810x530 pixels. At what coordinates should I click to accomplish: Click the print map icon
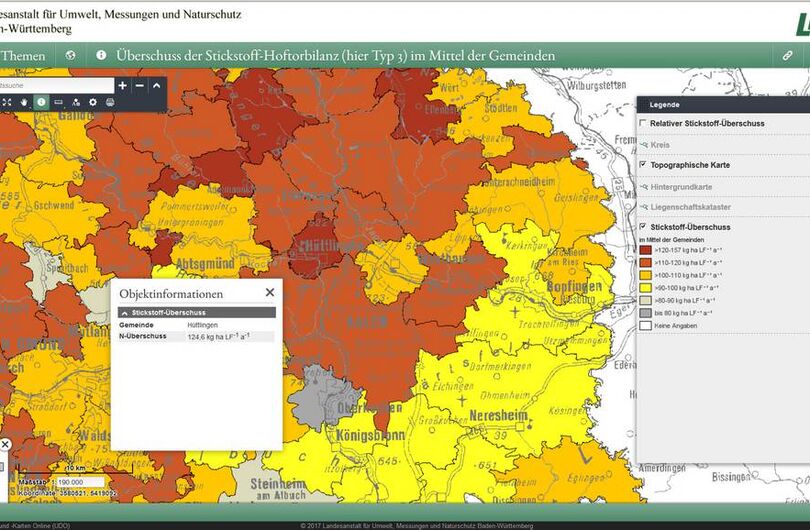click(110, 102)
